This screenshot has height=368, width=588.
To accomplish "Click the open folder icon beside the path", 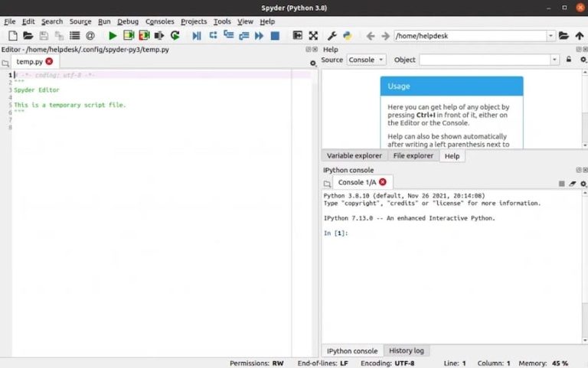I will pyautogui.click(x=563, y=36).
